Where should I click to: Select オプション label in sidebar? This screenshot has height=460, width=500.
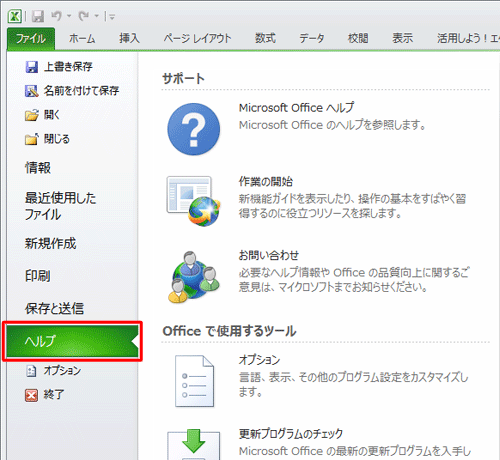point(62,371)
